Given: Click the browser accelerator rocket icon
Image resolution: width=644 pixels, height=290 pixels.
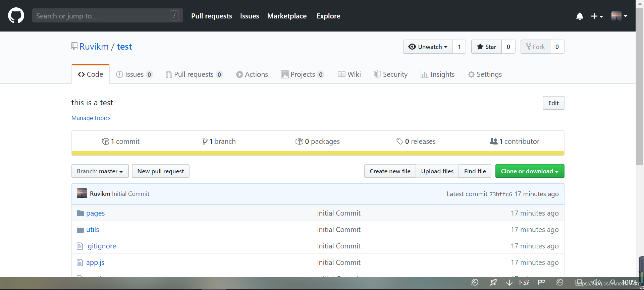Looking at the screenshot, I should (x=493, y=282).
